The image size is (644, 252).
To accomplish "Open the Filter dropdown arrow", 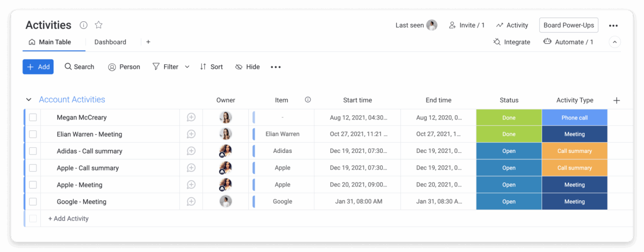I will (x=187, y=66).
